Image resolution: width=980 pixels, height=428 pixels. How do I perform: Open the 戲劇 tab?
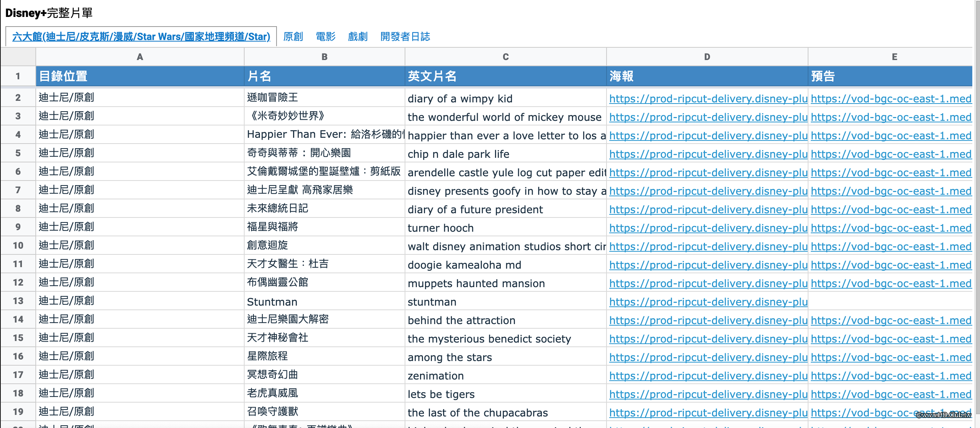[x=358, y=37]
